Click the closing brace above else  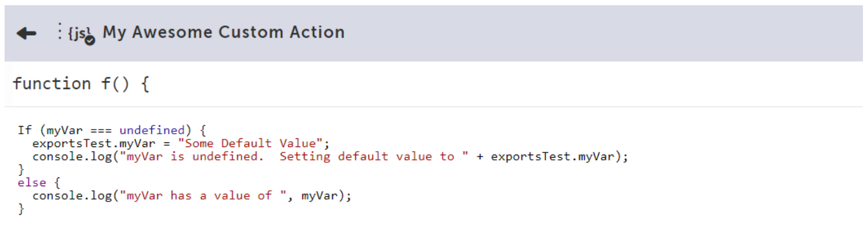point(21,169)
